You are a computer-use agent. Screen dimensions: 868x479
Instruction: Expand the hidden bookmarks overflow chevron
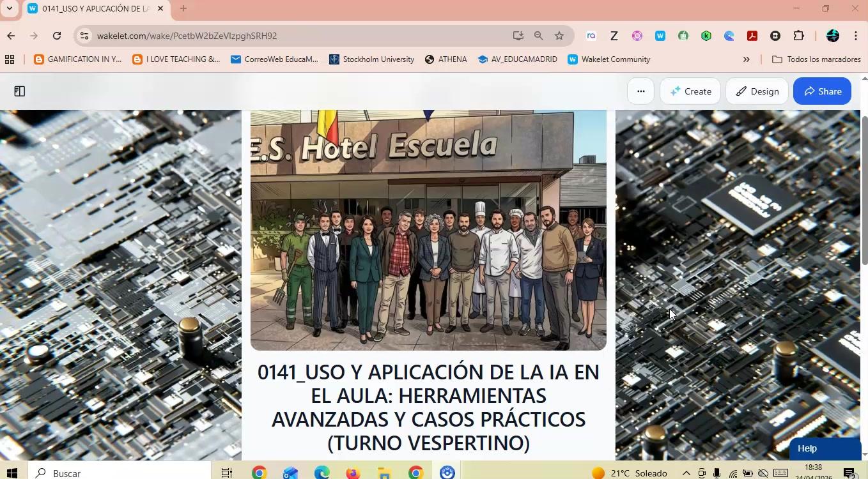pyautogui.click(x=746, y=59)
